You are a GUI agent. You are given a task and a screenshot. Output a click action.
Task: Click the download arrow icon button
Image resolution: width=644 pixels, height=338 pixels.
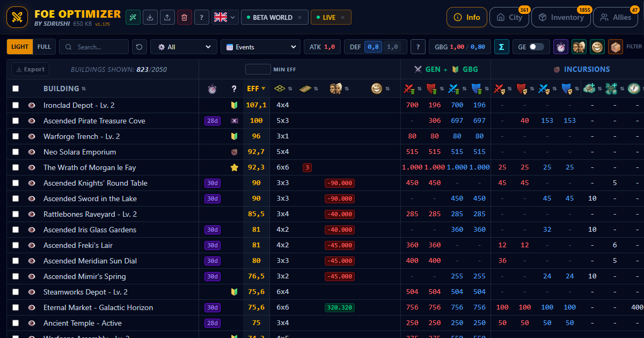click(150, 17)
